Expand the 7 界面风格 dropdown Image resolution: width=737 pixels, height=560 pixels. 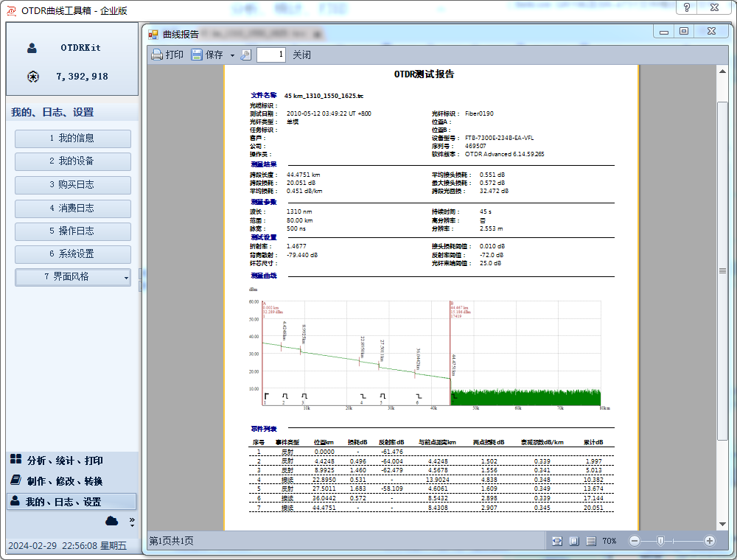126,277
